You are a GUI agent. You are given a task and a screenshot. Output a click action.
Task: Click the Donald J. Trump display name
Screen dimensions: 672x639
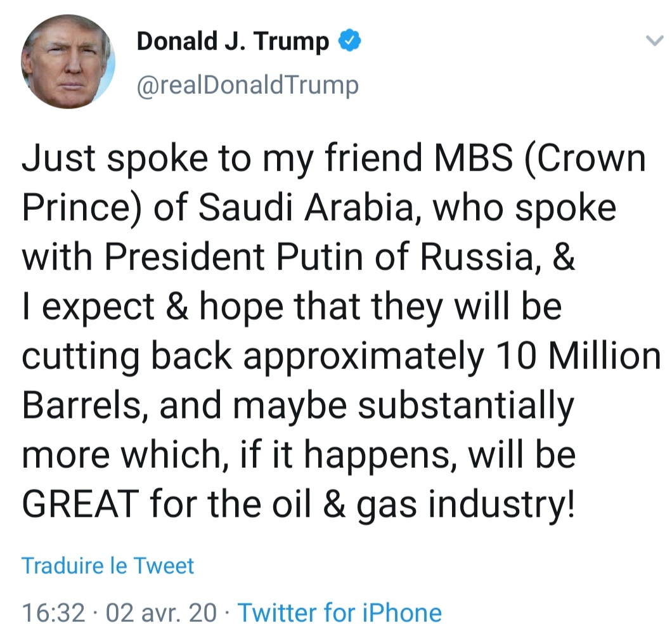tap(233, 42)
